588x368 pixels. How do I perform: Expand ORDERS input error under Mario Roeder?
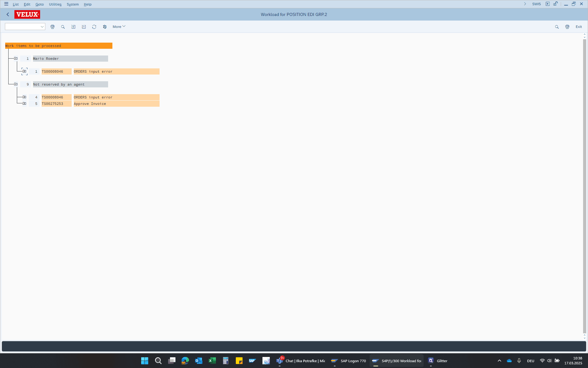tap(24, 71)
